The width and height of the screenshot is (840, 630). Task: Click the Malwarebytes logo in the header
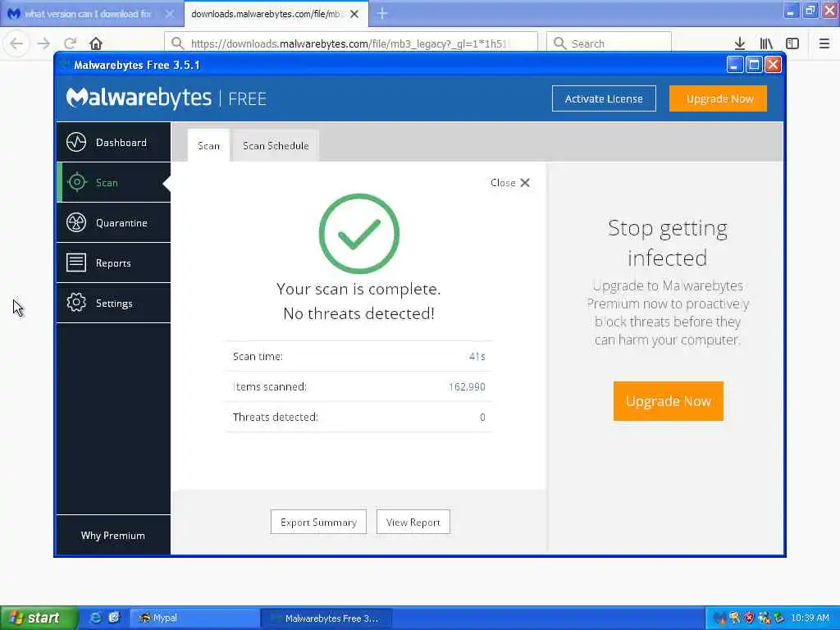tap(139, 98)
